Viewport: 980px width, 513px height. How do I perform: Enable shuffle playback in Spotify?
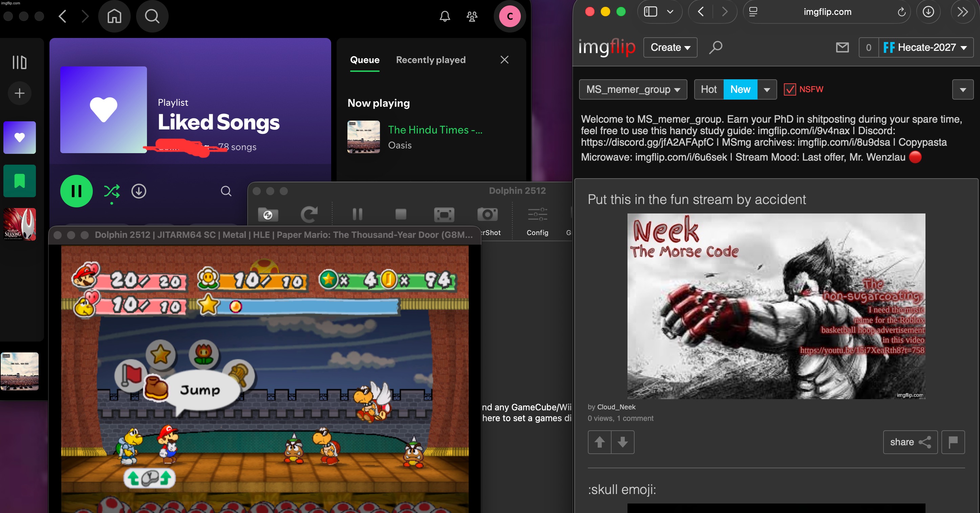pos(111,191)
